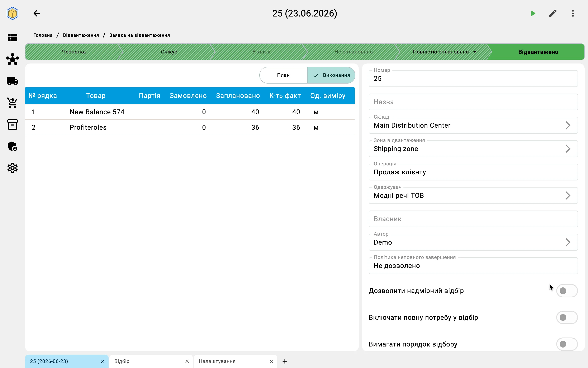
Task: Open the Одержувач Модні речі ТОВ chevron
Action: pos(568,195)
